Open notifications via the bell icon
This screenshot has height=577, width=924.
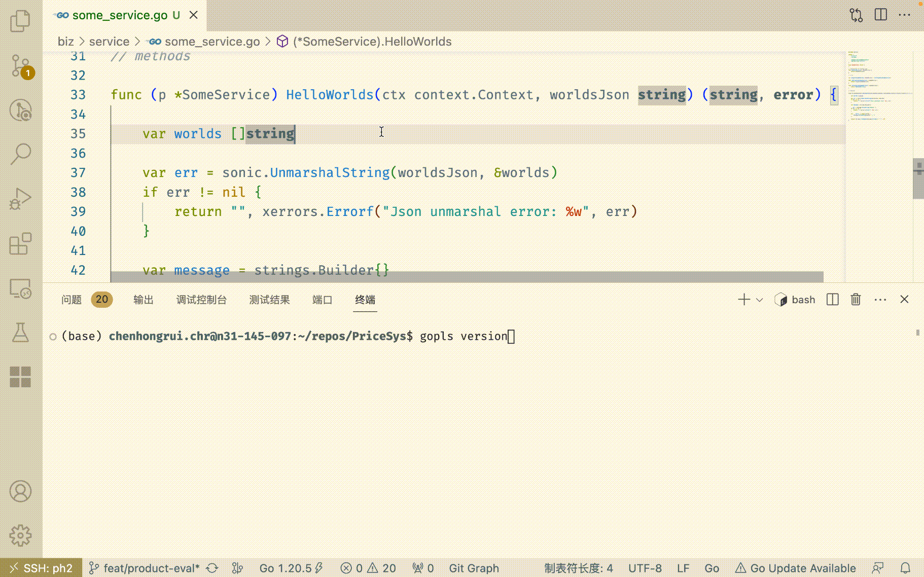coord(906,568)
